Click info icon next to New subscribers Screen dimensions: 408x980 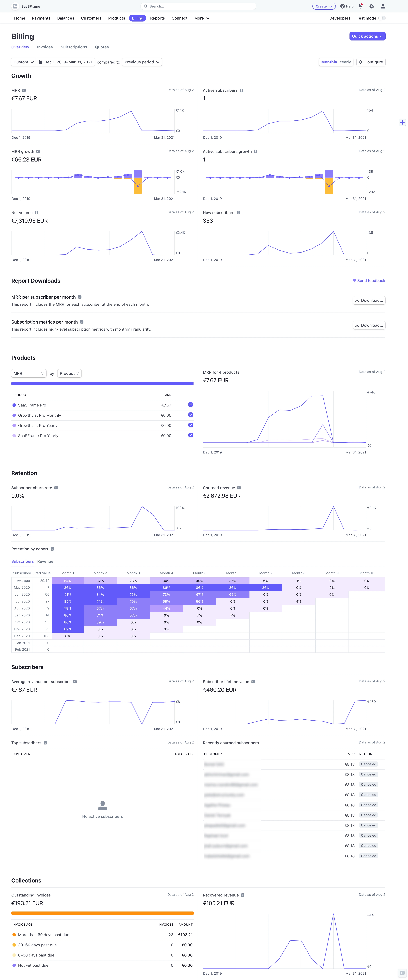[238, 213]
